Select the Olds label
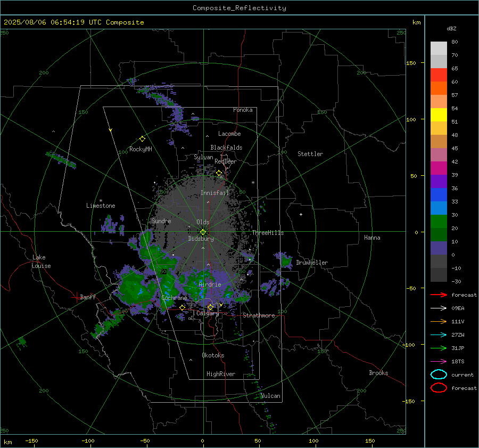This screenshot has height=448, width=479. [x=203, y=222]
